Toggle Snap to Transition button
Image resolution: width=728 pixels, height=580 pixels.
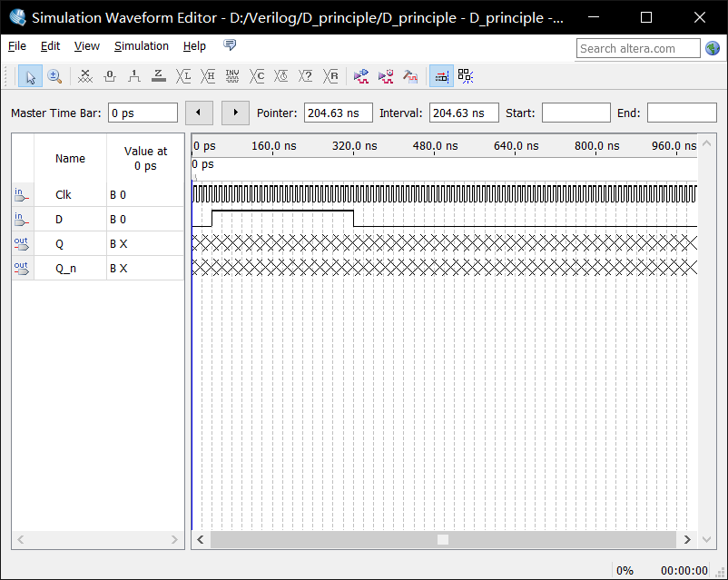tap(466, 76)
